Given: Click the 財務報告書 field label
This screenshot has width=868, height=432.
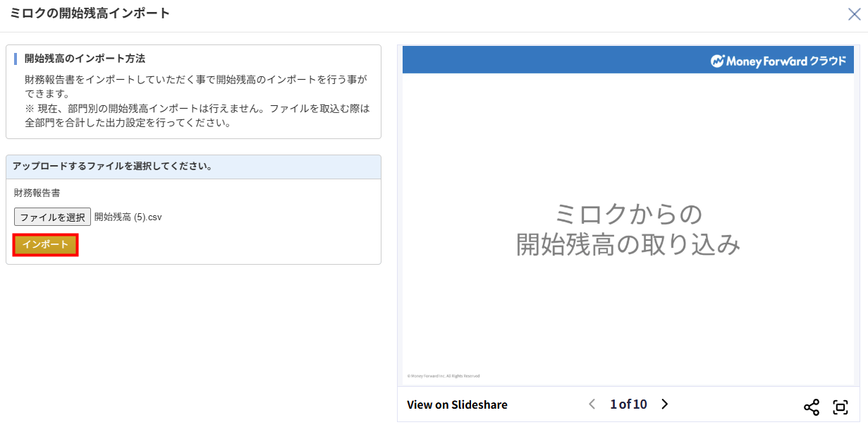Looking at the screenshot, I should coord(37,192).
